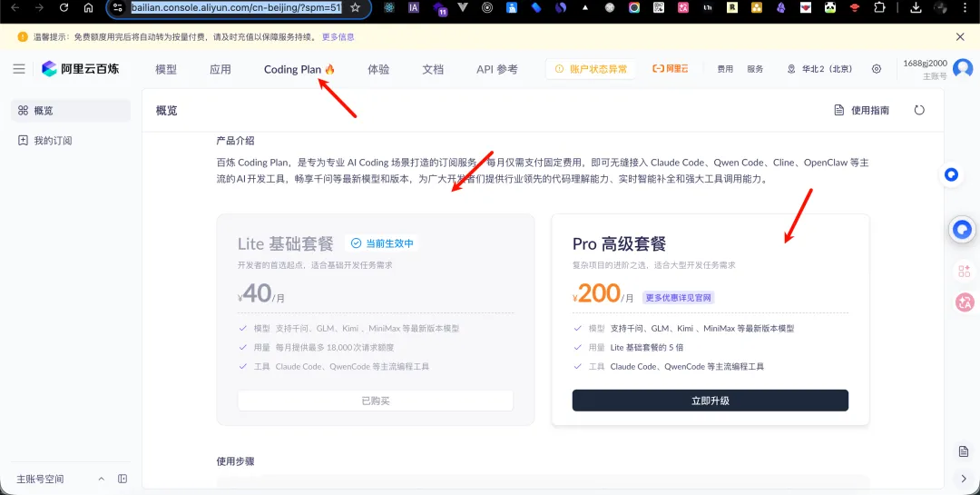980x495 pixels.
Task: Go to the browser home page icon
Action: pos(88,7)
